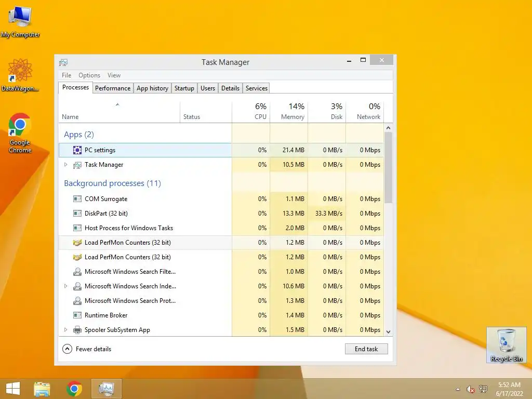Click the scrollbar up arrow
The width and height of the screenshot is (532, 399).
(389, 128)
